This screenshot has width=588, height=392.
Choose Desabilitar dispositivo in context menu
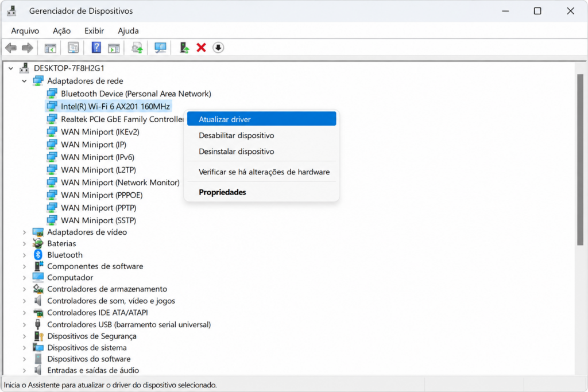pyautogui.click(x=261, y=135)
